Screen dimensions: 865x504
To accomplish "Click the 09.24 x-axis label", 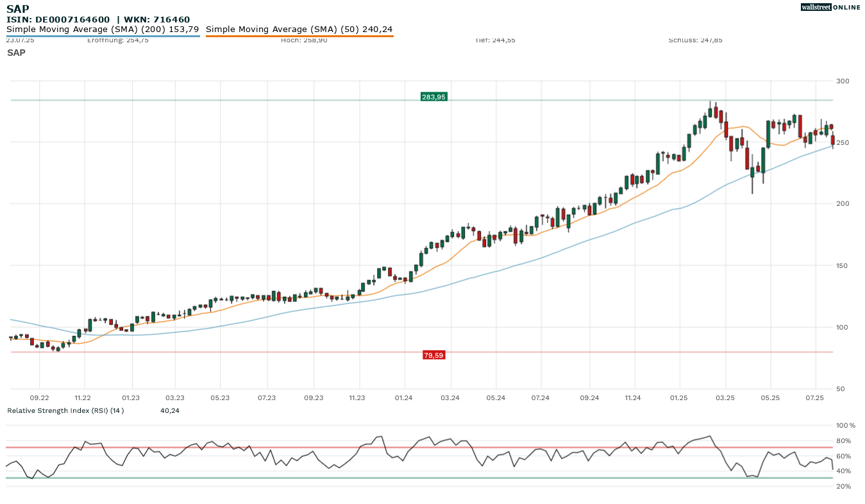I will (x=590, y=398).
